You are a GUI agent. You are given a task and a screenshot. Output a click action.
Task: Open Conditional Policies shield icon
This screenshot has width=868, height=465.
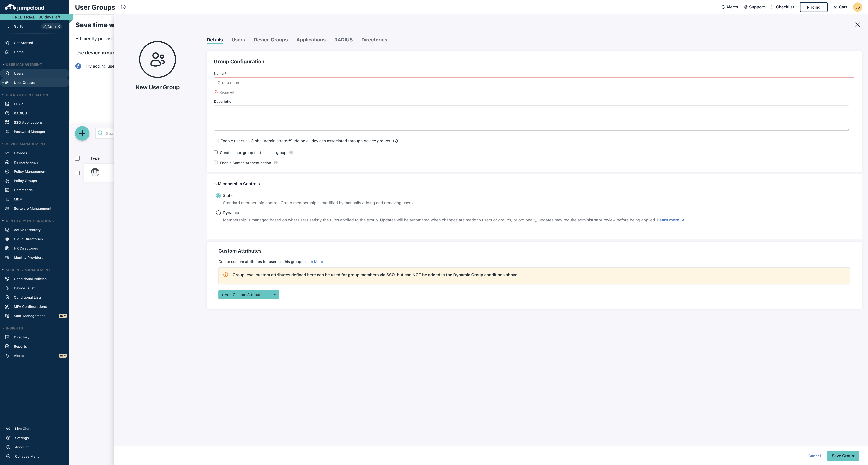coord(7,279)
